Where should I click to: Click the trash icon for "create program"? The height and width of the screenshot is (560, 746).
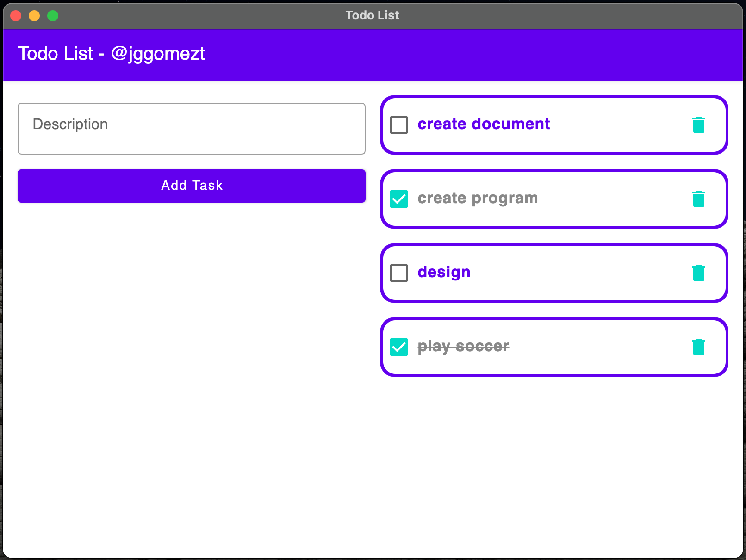[x=698, y=199]
